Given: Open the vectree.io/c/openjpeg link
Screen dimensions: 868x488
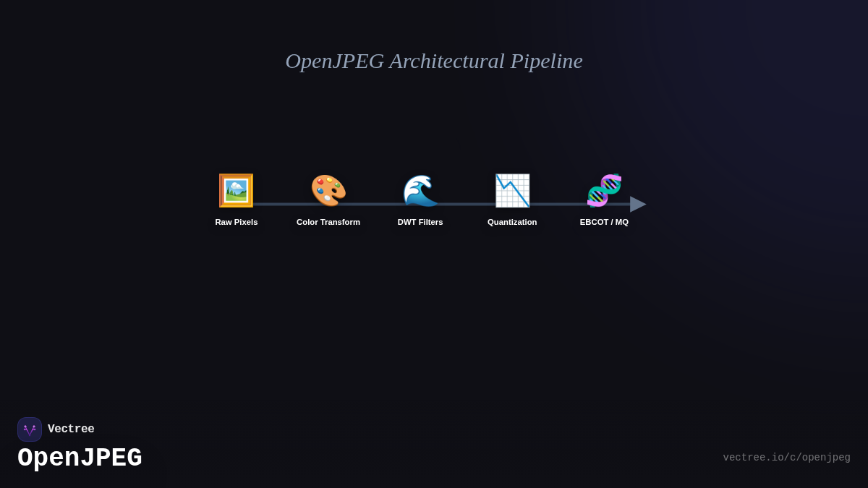Looking at the screenshot, I should click(x=786, y=457).
